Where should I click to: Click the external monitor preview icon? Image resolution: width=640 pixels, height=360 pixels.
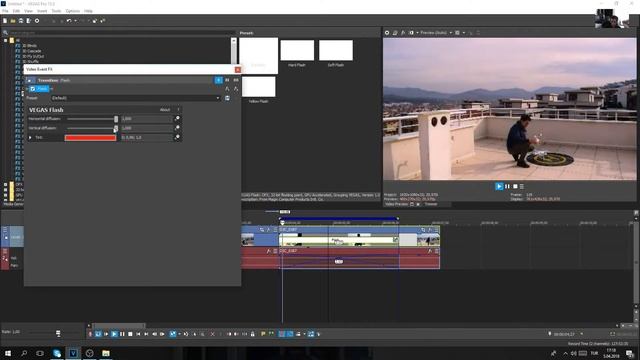coord(395,33)
